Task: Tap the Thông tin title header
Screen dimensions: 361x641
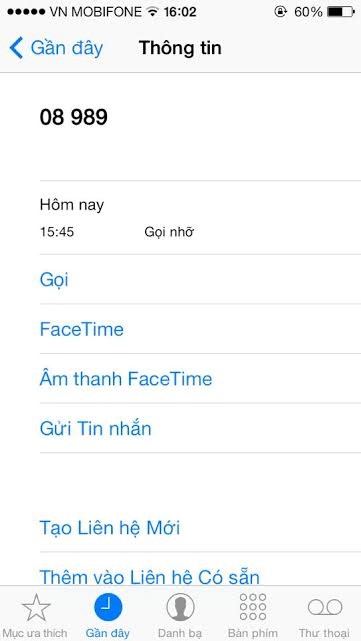Action: click(x=180, y=48)
